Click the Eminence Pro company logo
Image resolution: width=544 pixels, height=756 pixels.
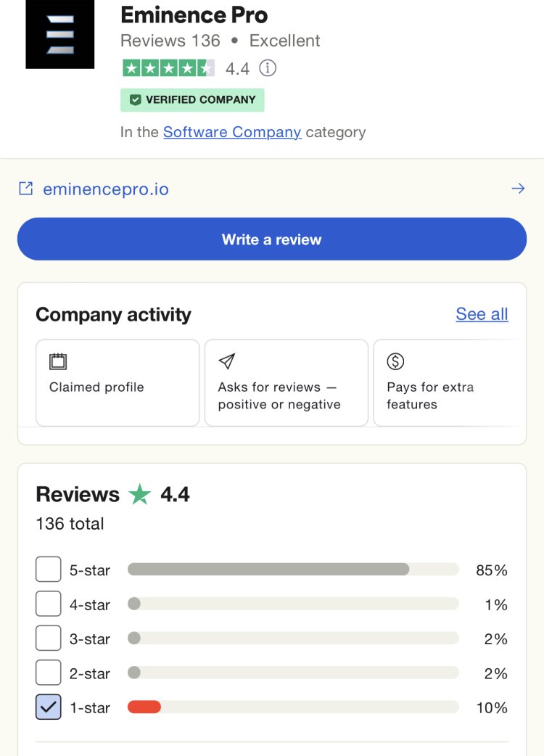tap(59, 34)
